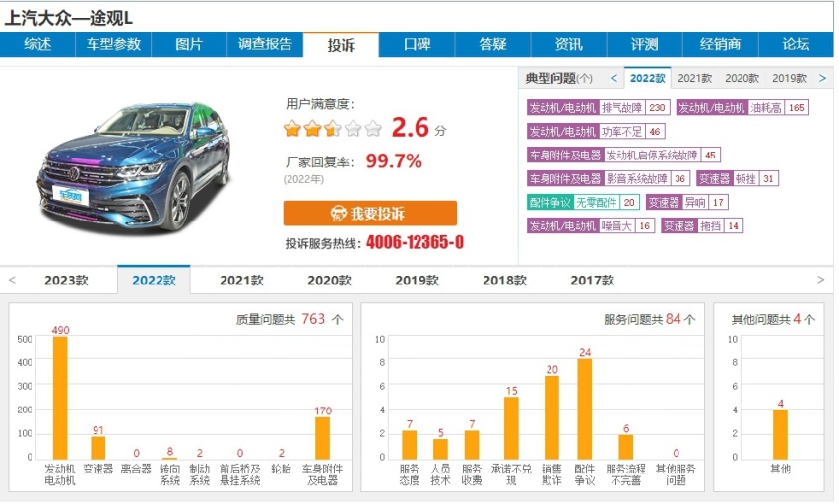The width and height of the screenshot is (839, 504).
Task: Click the 我要投诉 orange button
Action: tap(369, 214)
